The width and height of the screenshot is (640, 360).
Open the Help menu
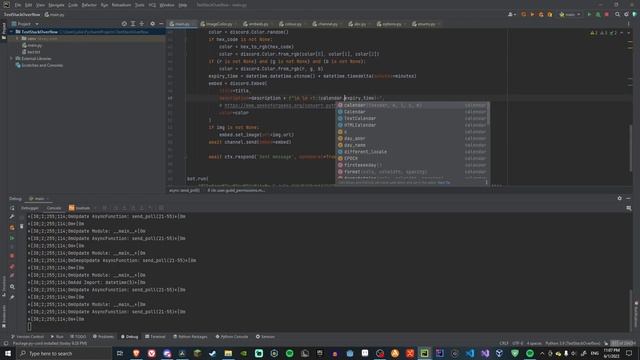[x=182, y=5]
